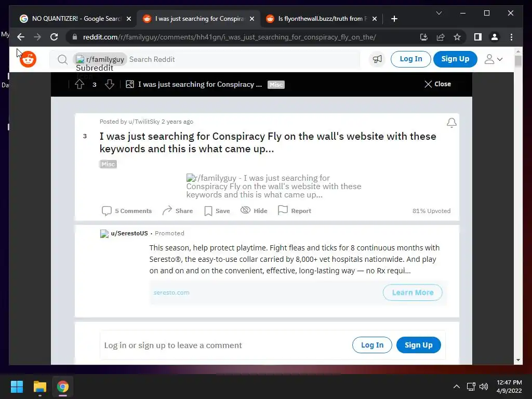Open the Chrome profile icon
This screenshot has width=532, height=399.
click(495, 37)
